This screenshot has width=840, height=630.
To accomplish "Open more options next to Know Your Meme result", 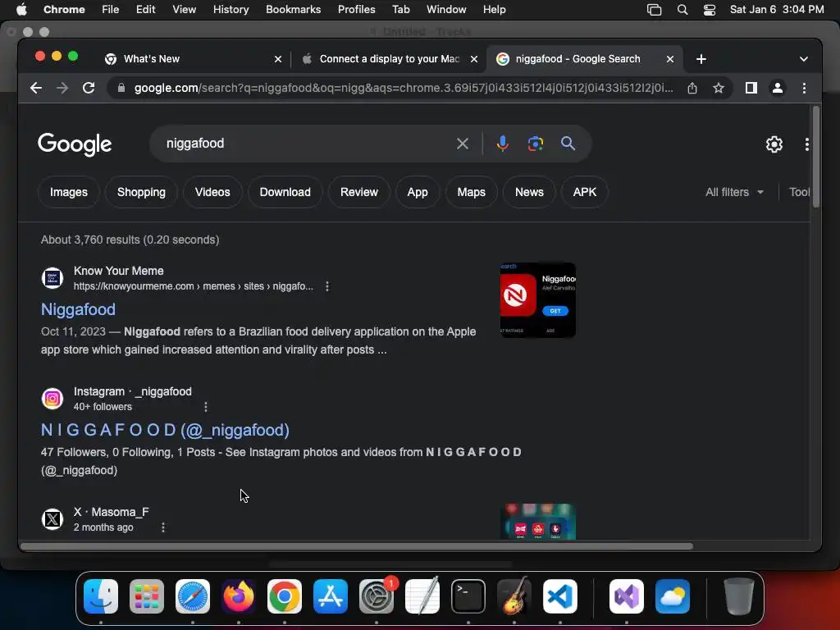I will 327,286.
